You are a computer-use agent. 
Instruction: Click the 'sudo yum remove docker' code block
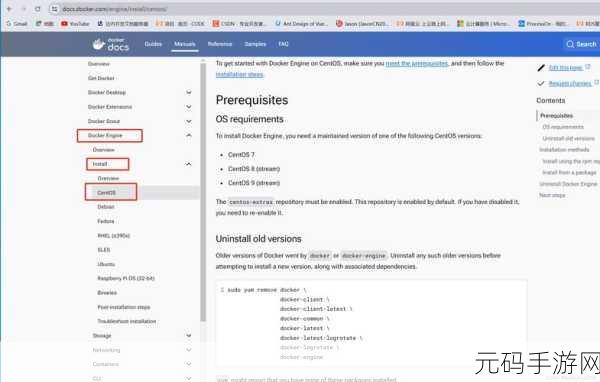371,323
